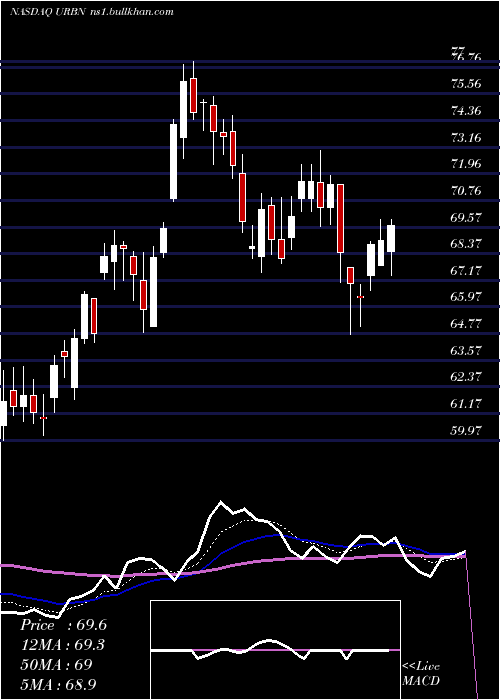This screenshot has width=500, height=700.
Task: Click the 75.56 price axis label
Action: tap(466, 83)
